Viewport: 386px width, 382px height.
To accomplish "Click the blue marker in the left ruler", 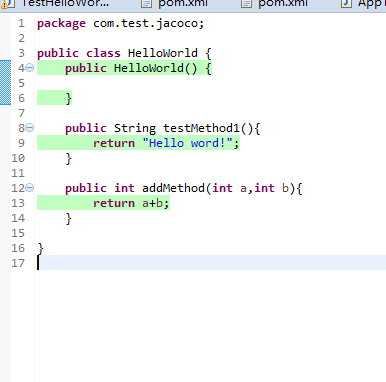I will tap(5, 83).
